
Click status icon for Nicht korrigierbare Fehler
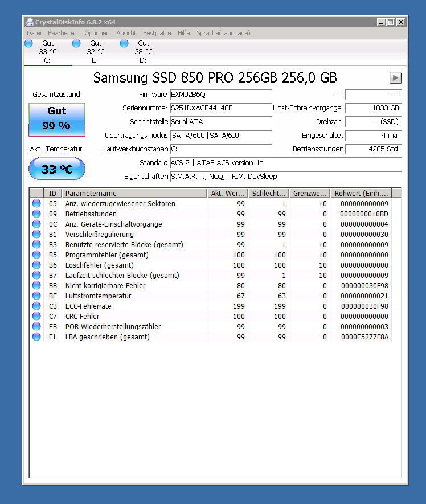coord(36,285)
